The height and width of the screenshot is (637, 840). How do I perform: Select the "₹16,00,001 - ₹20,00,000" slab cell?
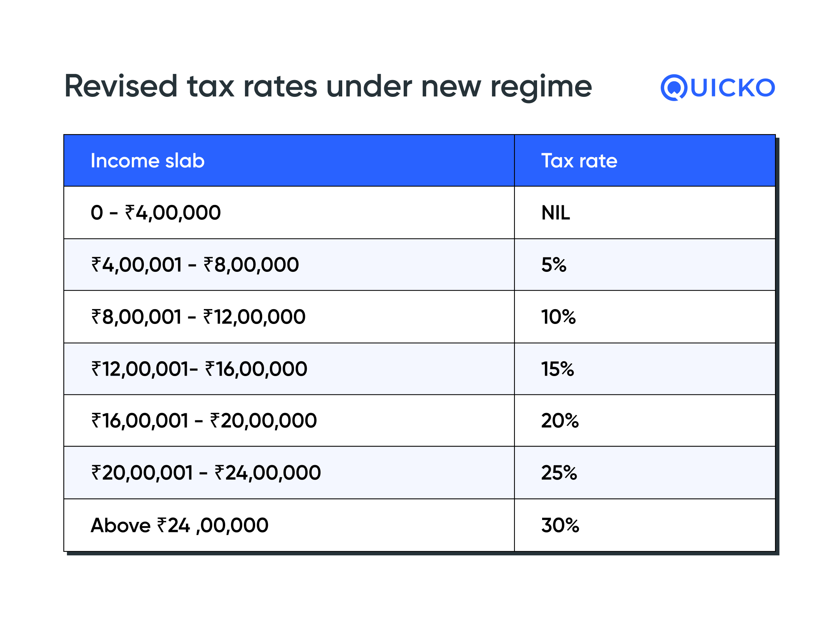(x=204, y=421)
